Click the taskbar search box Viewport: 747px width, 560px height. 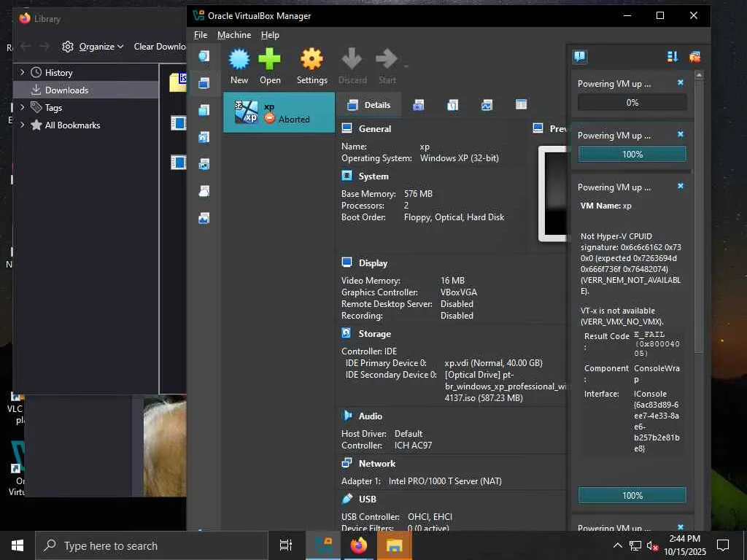tap(152, 545)
